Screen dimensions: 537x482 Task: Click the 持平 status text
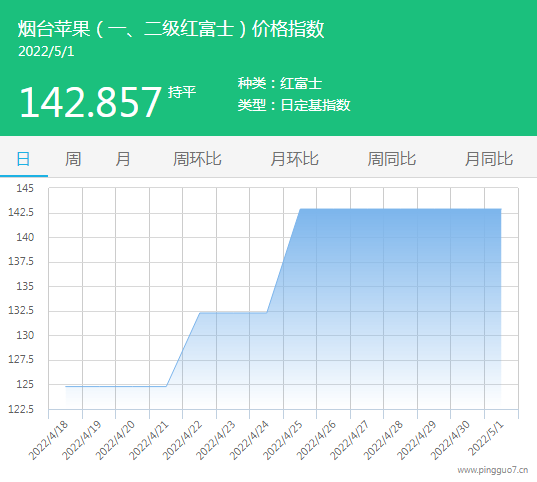(182, 92)
